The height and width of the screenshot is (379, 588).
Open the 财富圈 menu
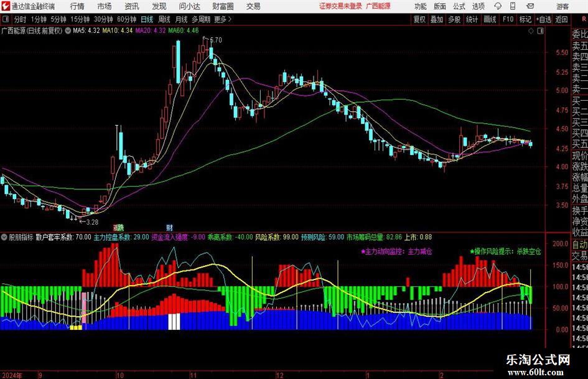[x=223, y=6]
